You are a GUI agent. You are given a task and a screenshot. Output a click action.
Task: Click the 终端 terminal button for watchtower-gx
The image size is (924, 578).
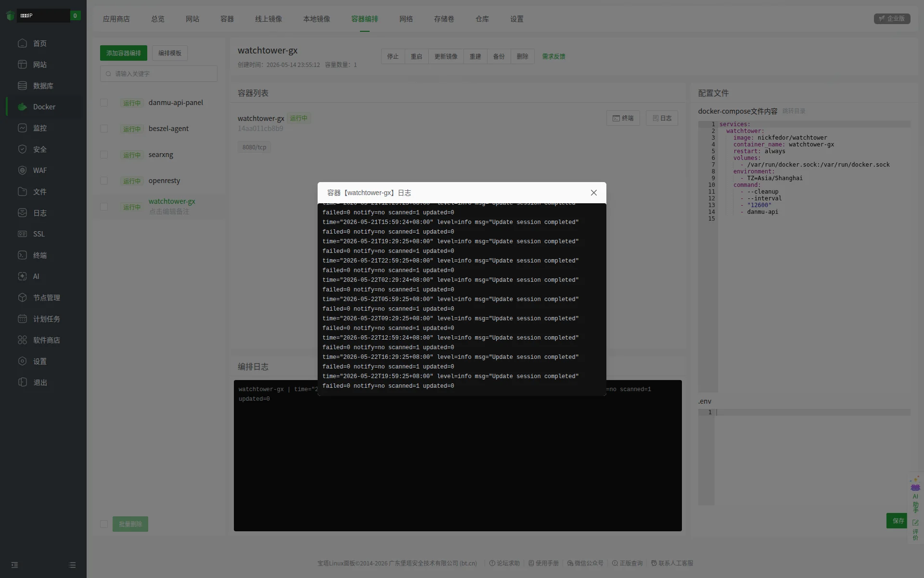click(x=623, y=118)
